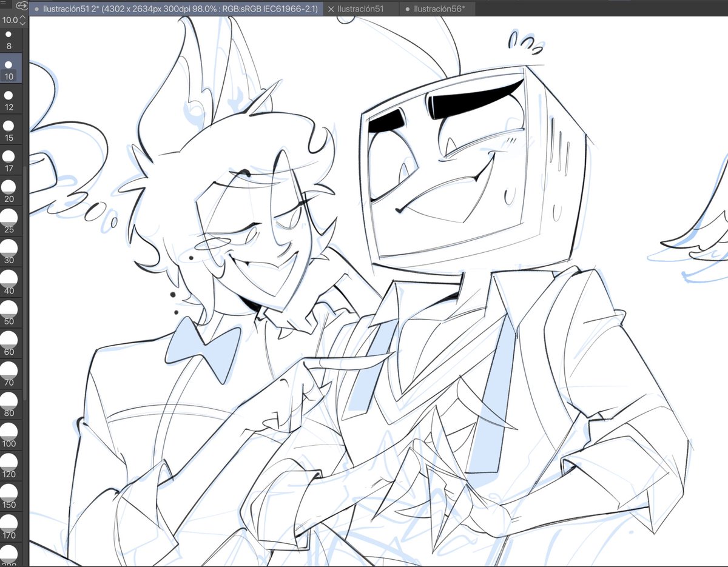Click the unsaved dot on Ilustración56* tab
The height and width of the screenshot is (567, 728).
(408, 9)
